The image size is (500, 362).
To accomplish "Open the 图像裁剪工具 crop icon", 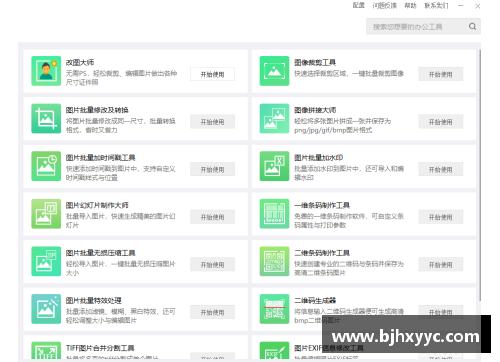I will (x=274, y=71).
